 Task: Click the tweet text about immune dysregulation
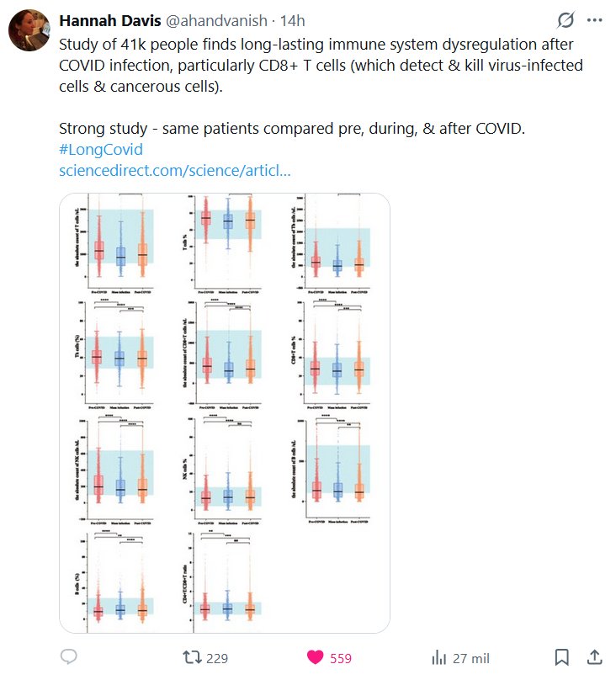click(320, 65)
